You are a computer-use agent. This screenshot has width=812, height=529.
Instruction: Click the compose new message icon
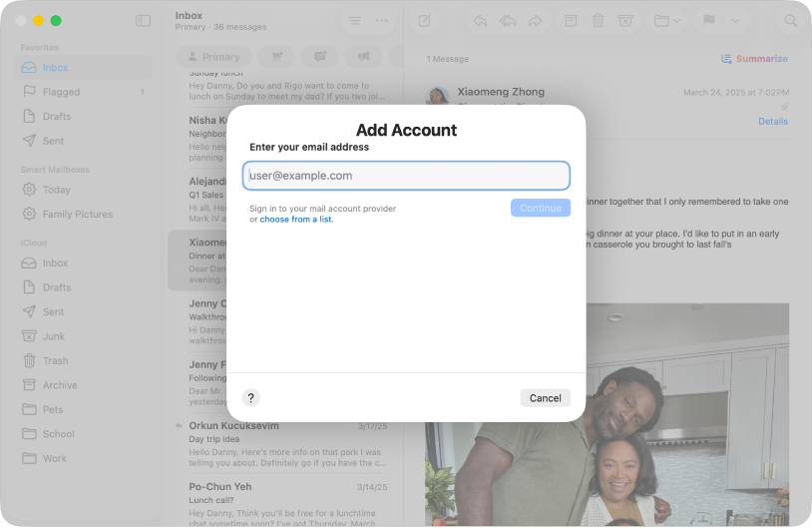click(425, 20)
